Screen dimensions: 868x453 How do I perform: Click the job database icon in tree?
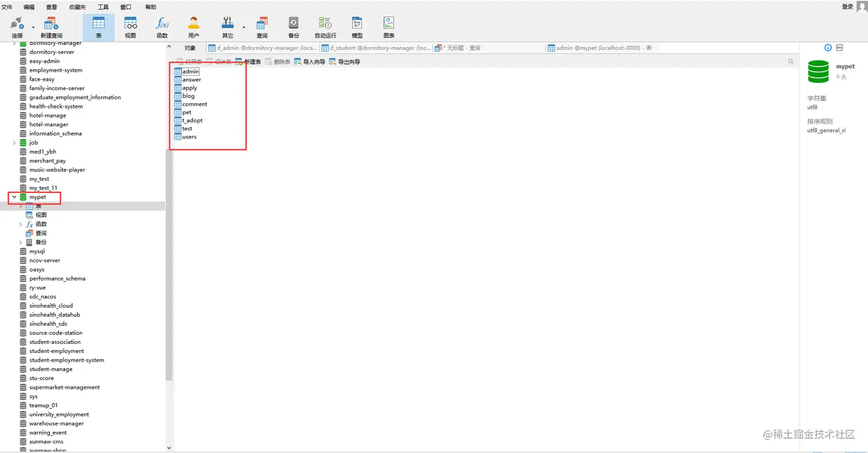point(23,142)
